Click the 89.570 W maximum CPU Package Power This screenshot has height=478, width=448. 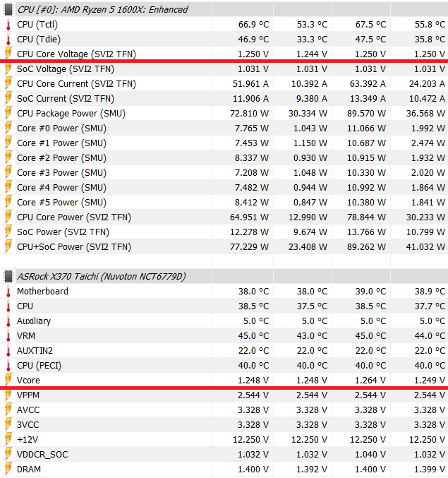pos(367,114)
